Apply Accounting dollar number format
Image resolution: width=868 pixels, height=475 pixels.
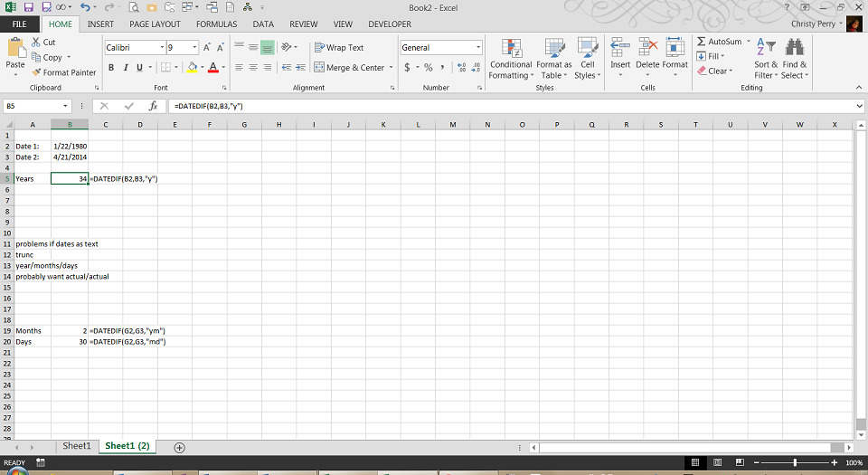(407, 67)
